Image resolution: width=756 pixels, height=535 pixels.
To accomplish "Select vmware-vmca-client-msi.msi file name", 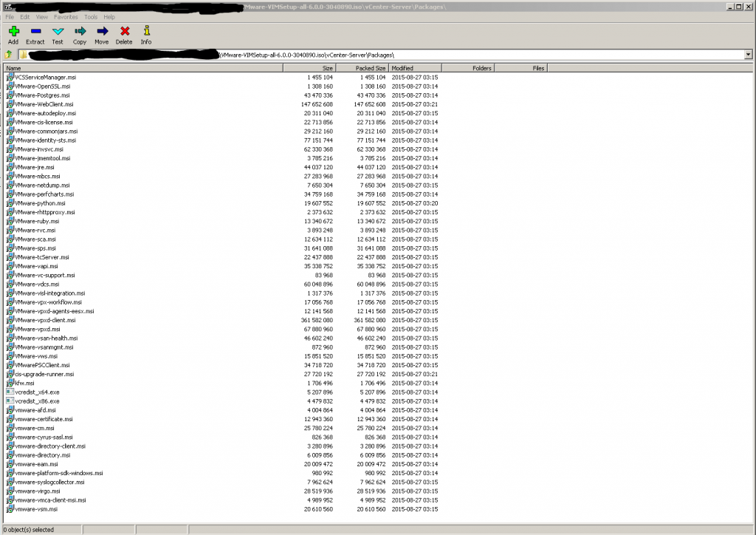I will [51, 500].
